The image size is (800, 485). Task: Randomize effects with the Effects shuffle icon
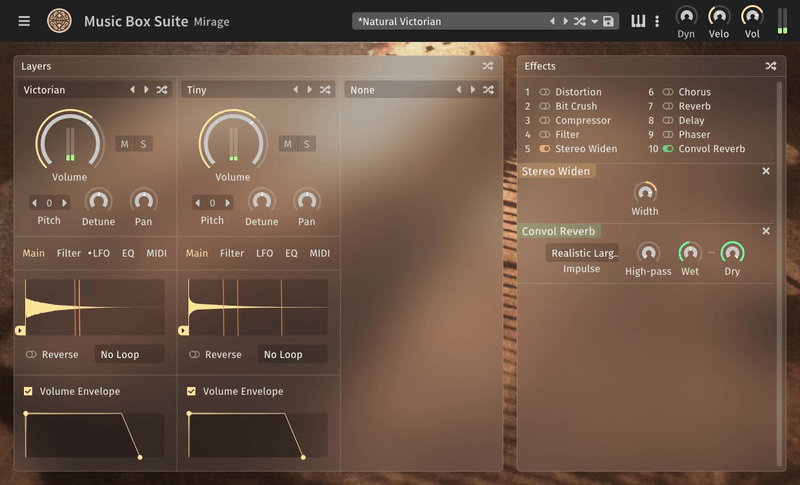(x=771, y=66)
